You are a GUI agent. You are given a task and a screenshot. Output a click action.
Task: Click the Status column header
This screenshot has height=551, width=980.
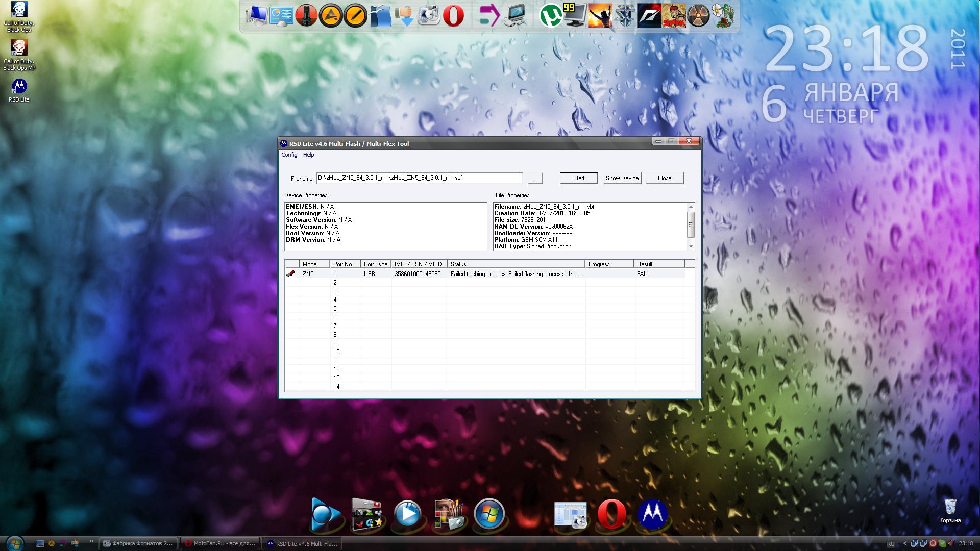[x=517, y=264]
